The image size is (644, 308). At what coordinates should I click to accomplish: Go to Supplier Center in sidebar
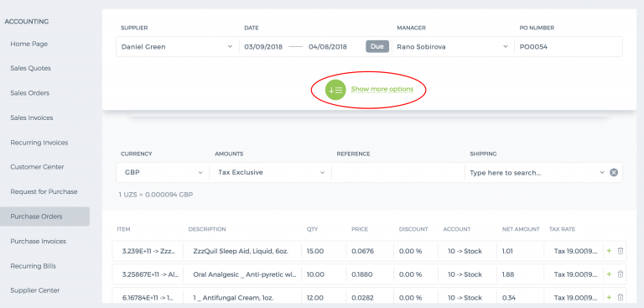coord(35,290)
